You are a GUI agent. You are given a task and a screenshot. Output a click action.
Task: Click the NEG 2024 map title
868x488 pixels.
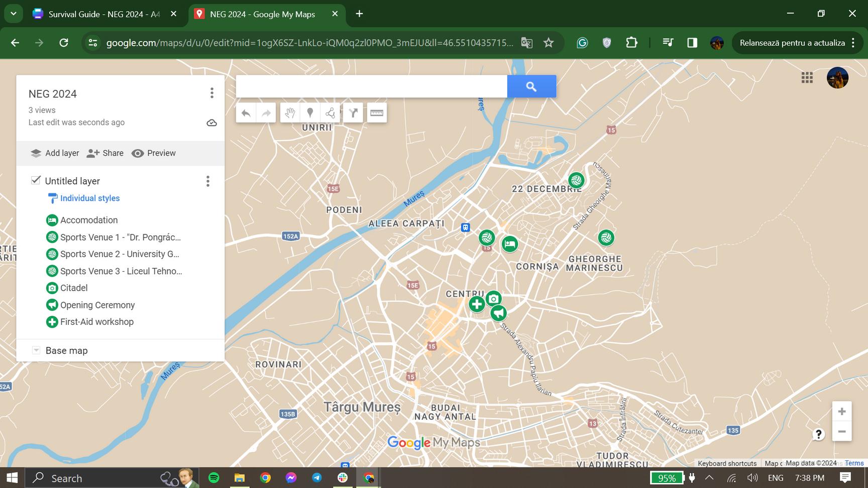tap(53, 94)
